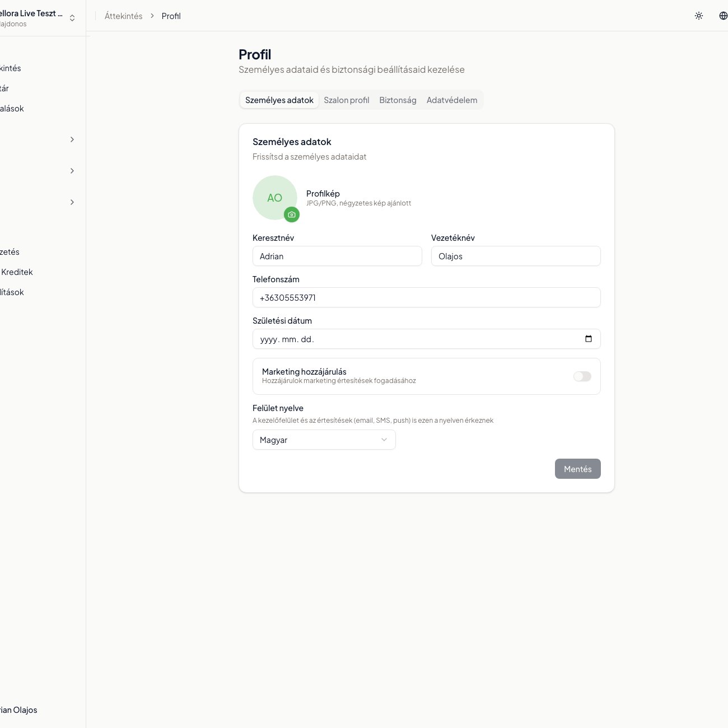
Task: Select the Személyes adatok tab
Action: [x=279, y=100]
